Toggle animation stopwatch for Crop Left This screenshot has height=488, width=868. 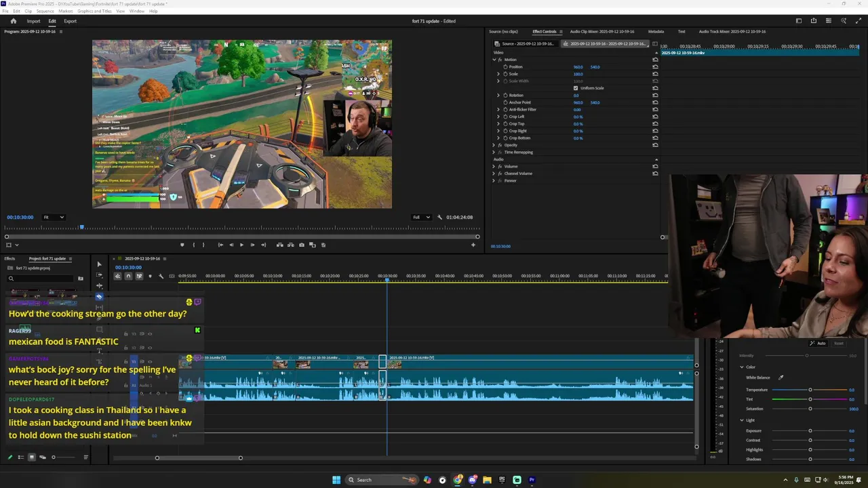[505, 117]
